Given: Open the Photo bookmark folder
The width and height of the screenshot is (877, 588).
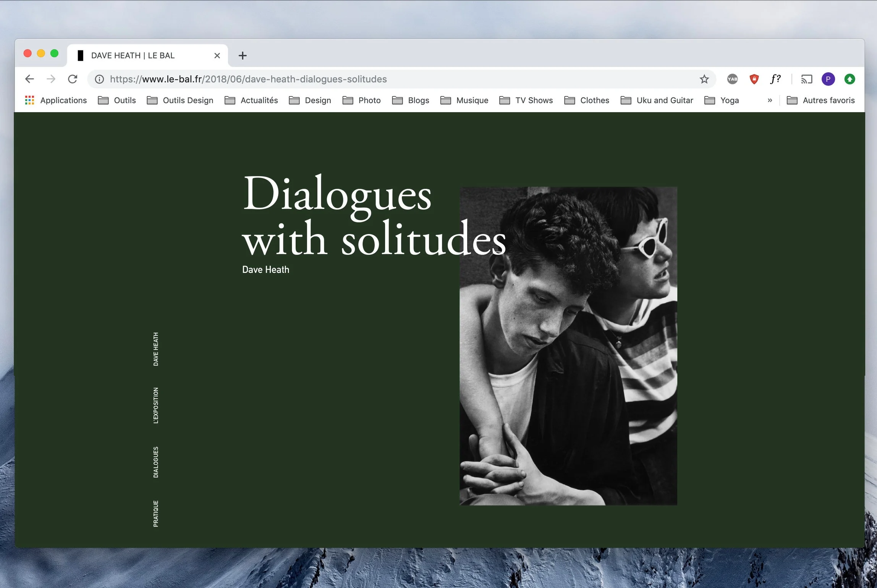Looking at the screenshot, I should tap(362, 100).
